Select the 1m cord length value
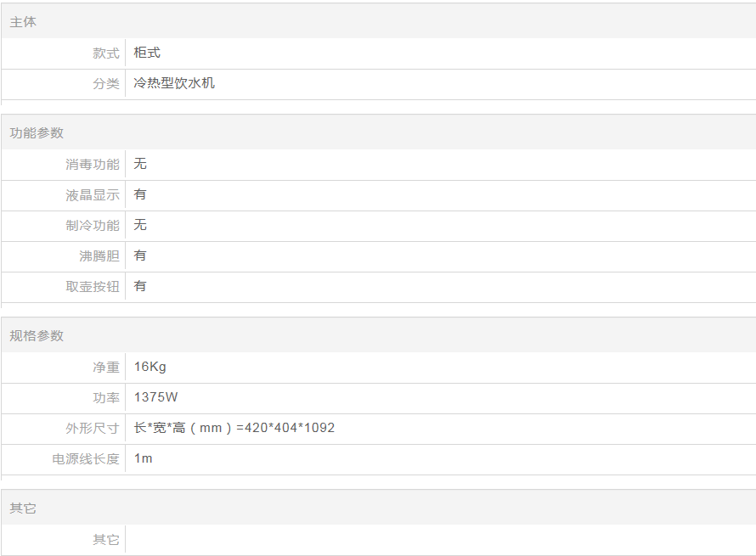Screen dimensions: 756x556 pyautogui.click(x=144, y=458)
